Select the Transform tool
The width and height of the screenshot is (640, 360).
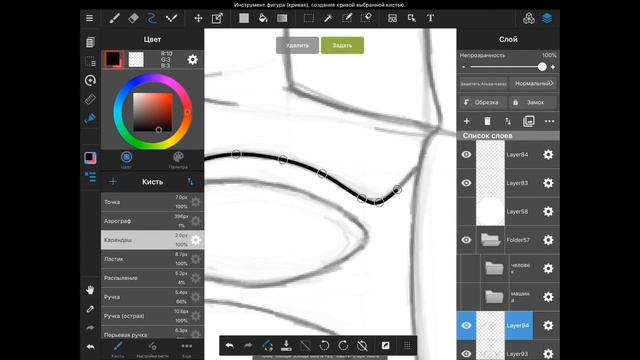point(217,18)
